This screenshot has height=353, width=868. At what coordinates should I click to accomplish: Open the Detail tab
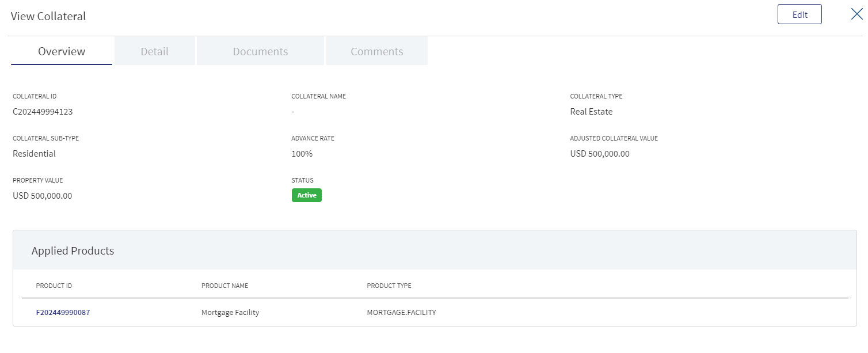pyautogui.click(x=155, y=51)
